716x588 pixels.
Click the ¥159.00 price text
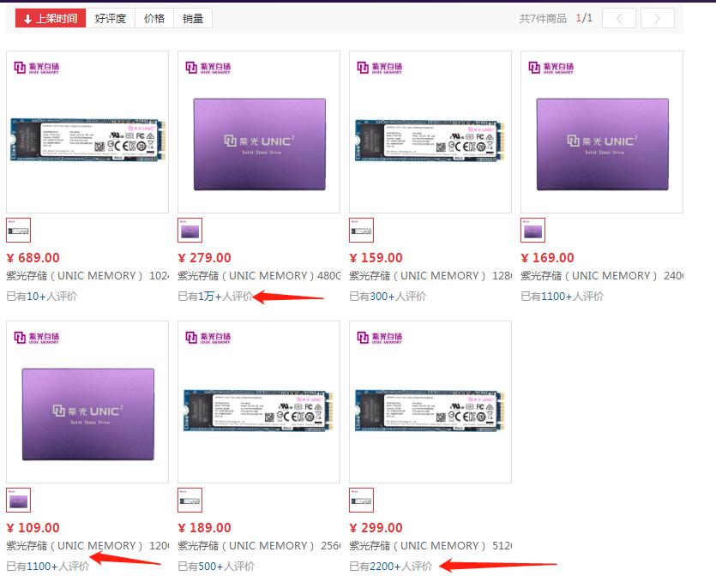[376, 258]
